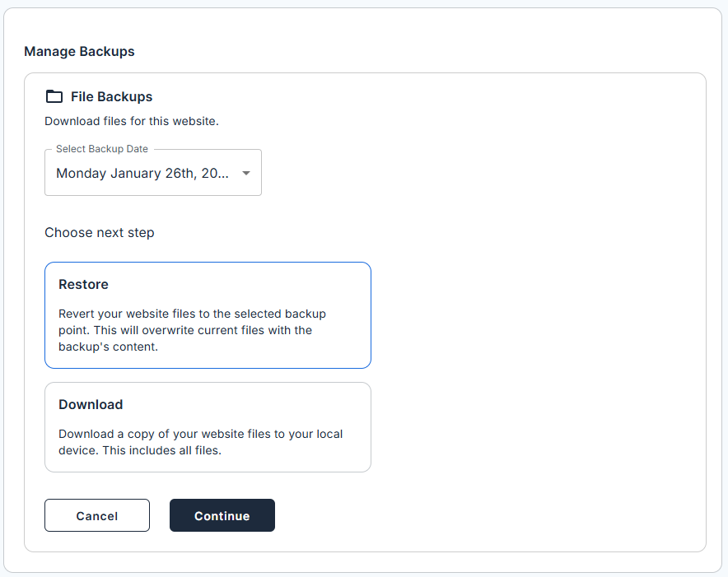Click the File Backups folder icon

54,96
